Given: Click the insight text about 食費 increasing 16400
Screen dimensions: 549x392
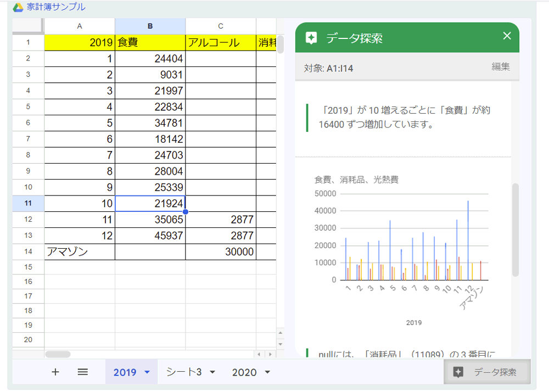Looking at the screenshot, I should click(404, 117).
